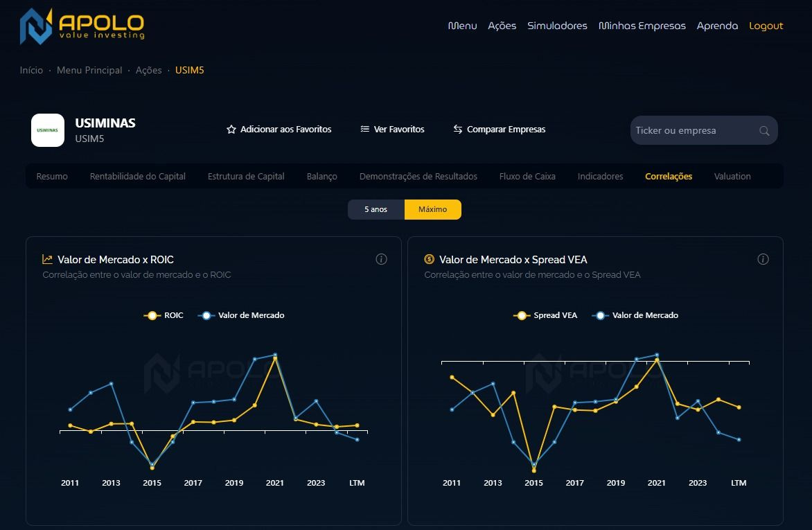
Task: Open the Aprenda navigation item
Action: pyautogui.click(x=717, y=26)
